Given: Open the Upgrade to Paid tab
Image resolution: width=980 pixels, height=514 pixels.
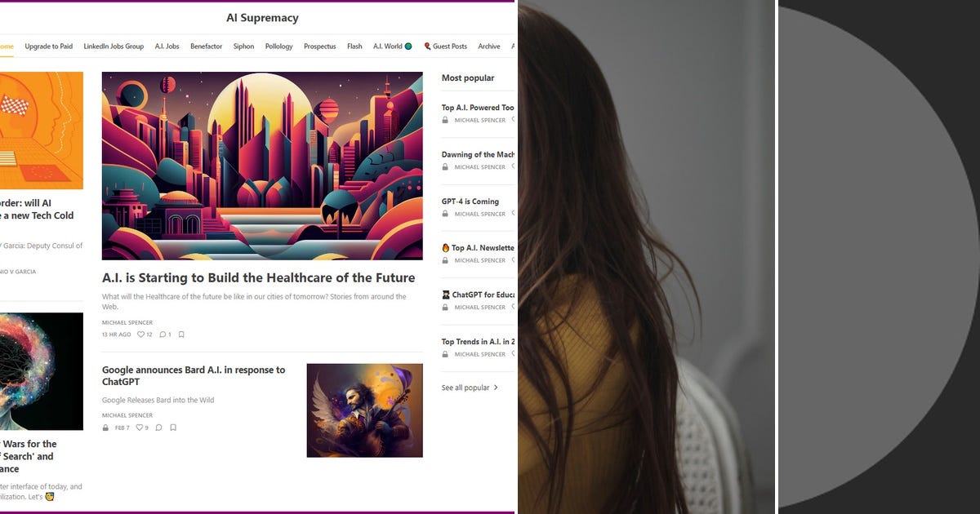Looking at the screenshot, I should point(48,47).
